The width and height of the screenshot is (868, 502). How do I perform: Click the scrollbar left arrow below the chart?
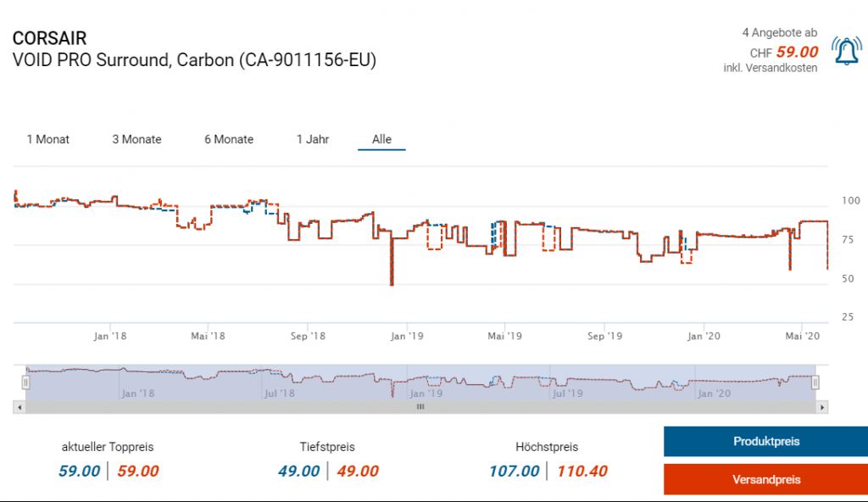19,407
